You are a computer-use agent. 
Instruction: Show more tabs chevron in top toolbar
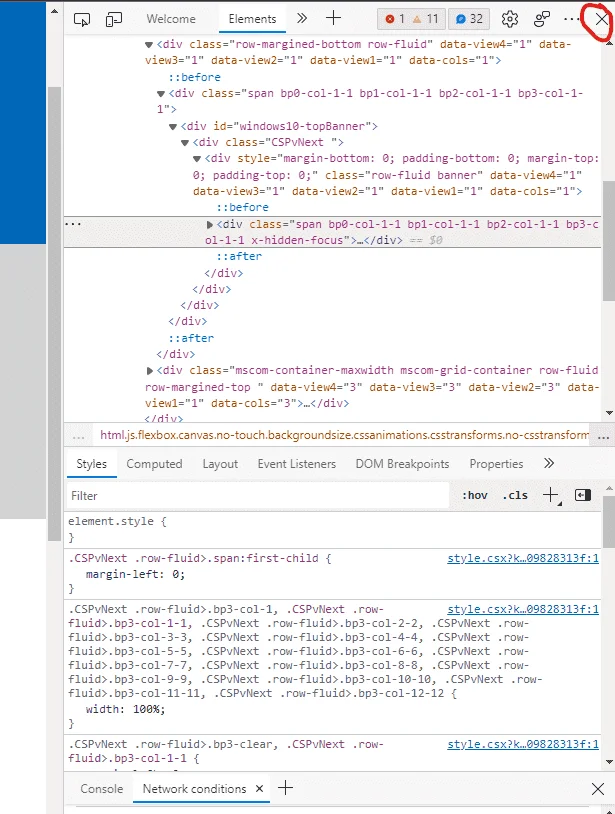coord(302,19)
